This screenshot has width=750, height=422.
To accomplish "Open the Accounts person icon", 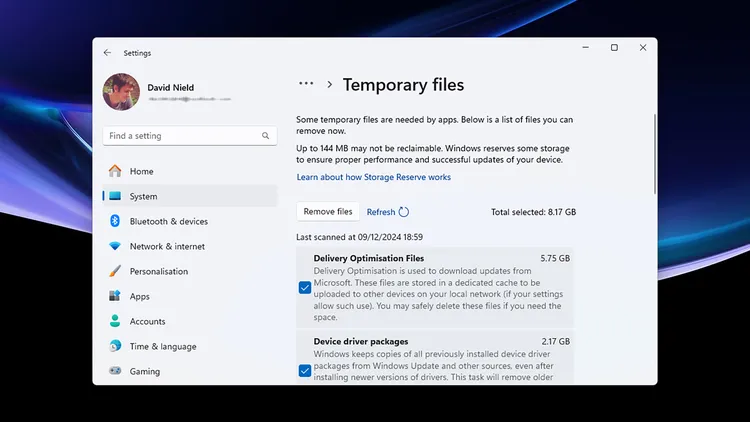I will pyautogui.click(x=115, y=321).
